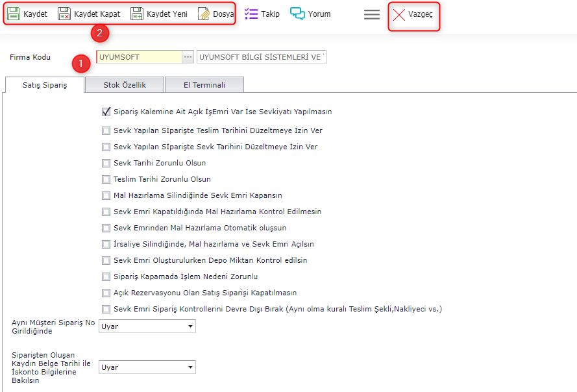
Task: Switch to the El Terminali tab
Action: point(204,85)
